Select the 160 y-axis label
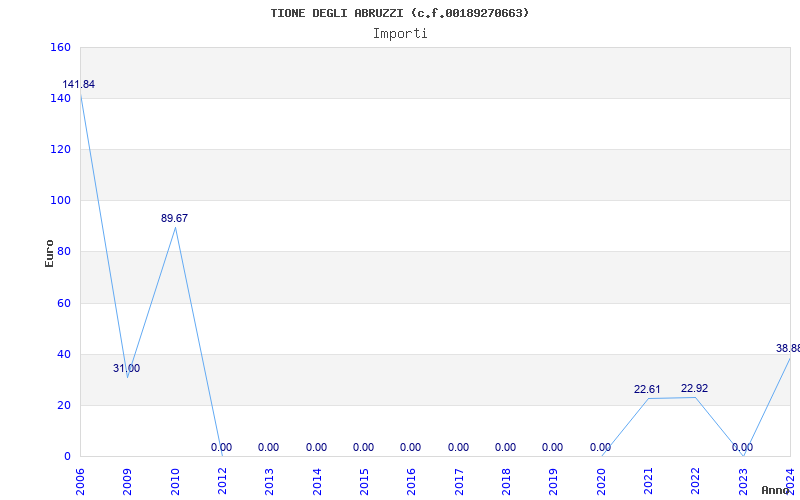 [x=60, y=47]
